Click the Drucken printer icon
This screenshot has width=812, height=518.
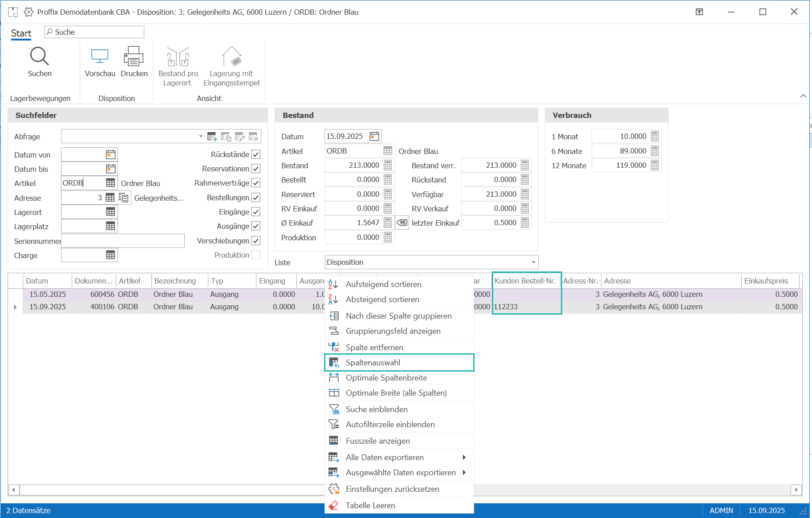coord(134,57)
